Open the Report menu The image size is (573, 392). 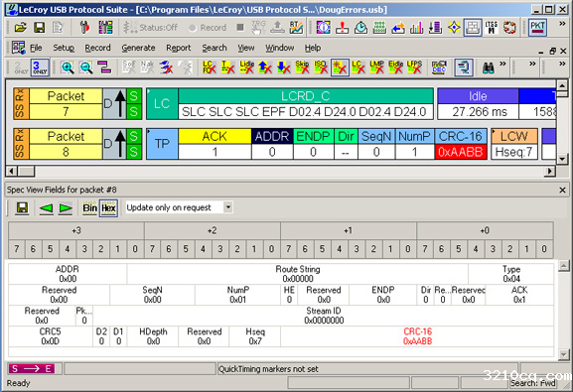[179, 48]
